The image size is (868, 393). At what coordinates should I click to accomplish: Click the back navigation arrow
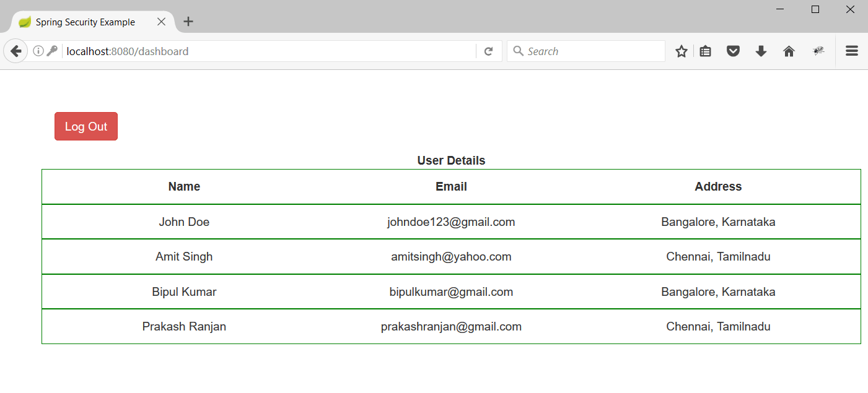[15, 51]
